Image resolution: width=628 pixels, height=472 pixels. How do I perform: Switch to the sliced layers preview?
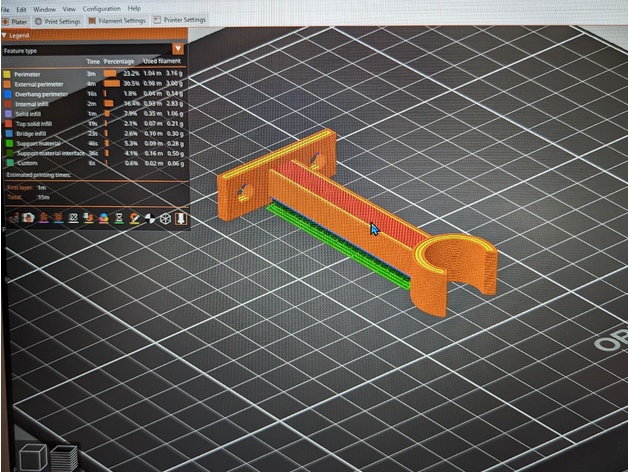click(x=64, y=457)
